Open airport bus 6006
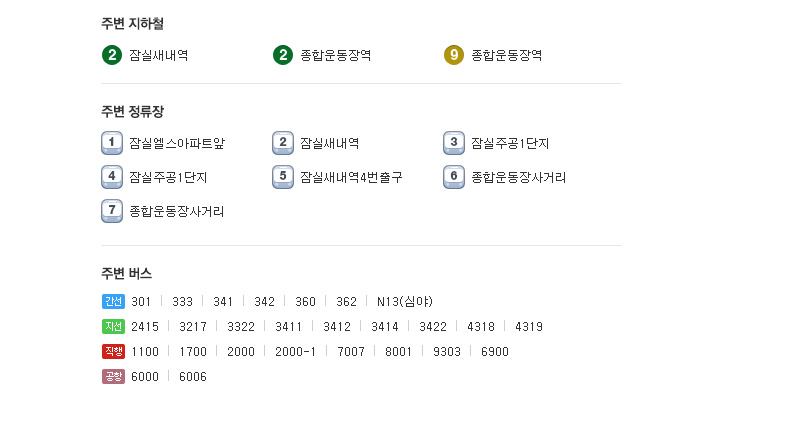This screenshot has height=422, width=800. 193,377
